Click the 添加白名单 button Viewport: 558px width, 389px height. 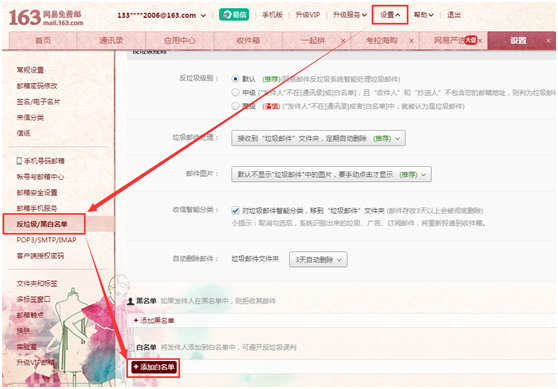[x=153, y=367]
